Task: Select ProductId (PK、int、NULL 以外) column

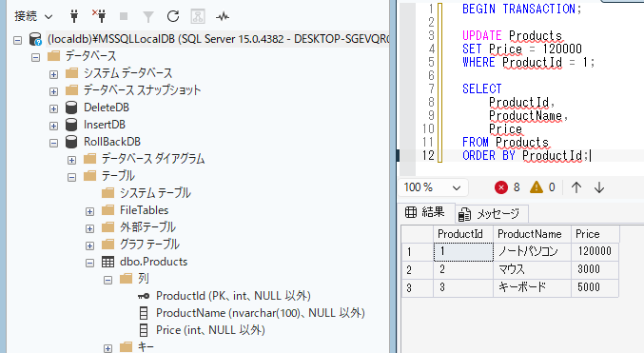Action: 233,296
